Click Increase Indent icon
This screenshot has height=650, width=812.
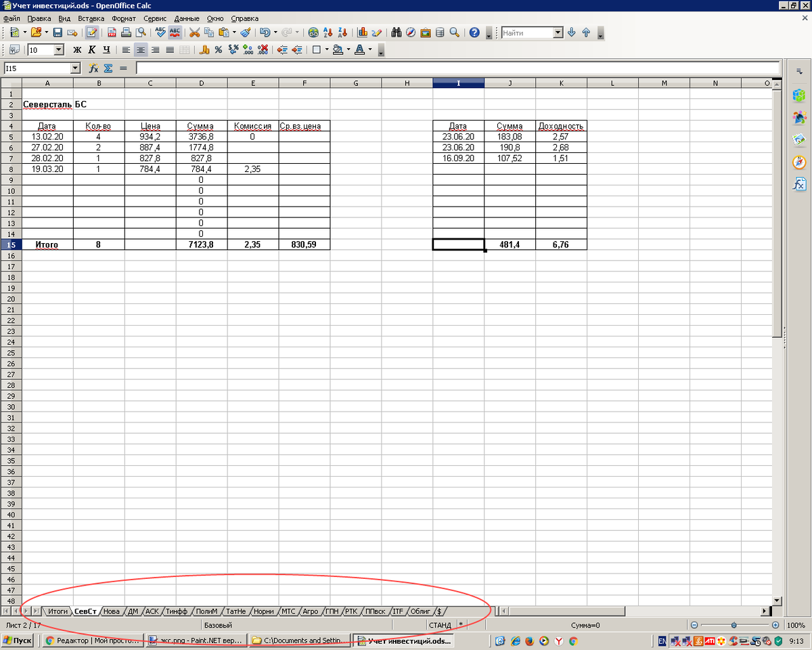coord(297,49)
